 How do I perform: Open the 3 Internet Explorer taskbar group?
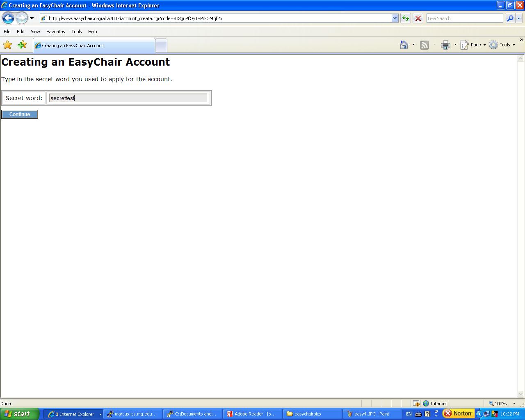74,414
